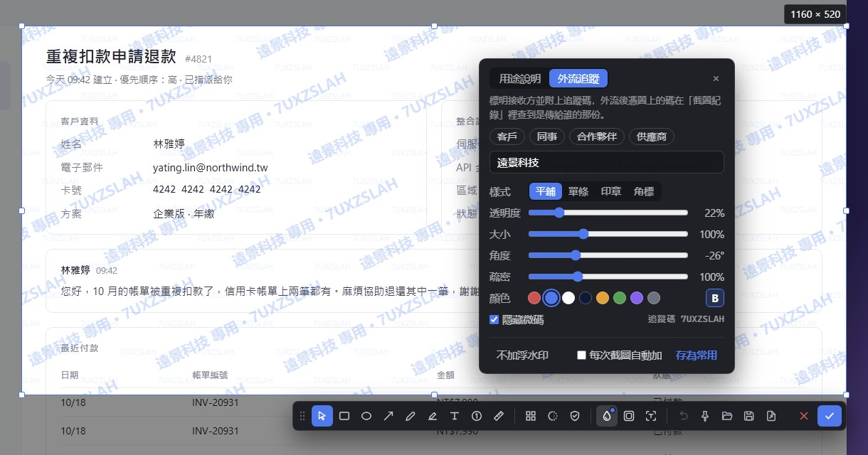Pick the 合作夥伴 recipient chip

pyautogui.click(x=598, y=136)
